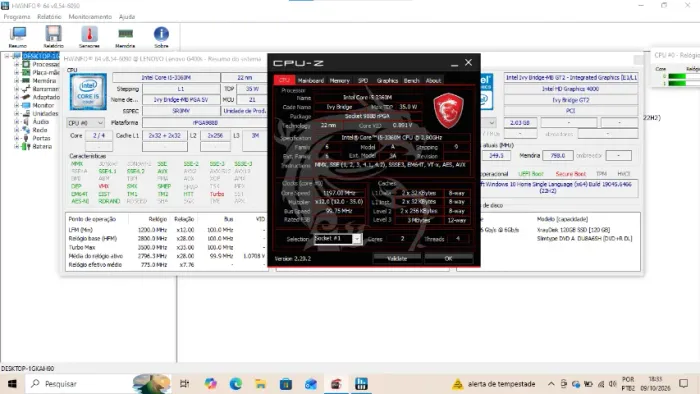Click the OK button in CPU-Z
This screenshot has height=394, width=700.
click(x=449, y=258)
